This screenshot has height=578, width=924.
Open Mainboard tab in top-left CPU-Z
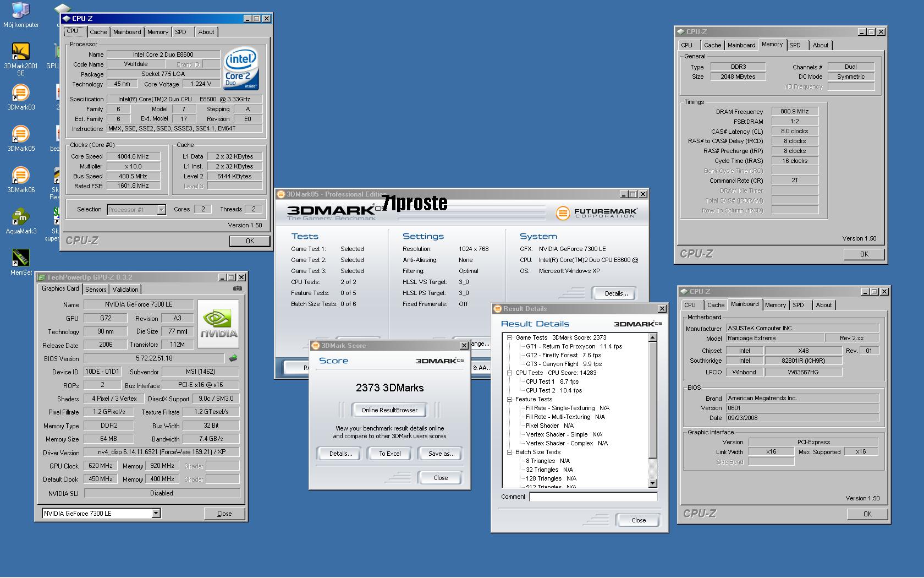point(127,32)
